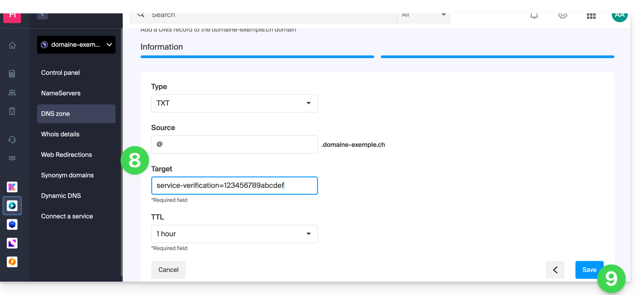
Task: Click the kDrive blue cube icon
Action: pos(12,224)
